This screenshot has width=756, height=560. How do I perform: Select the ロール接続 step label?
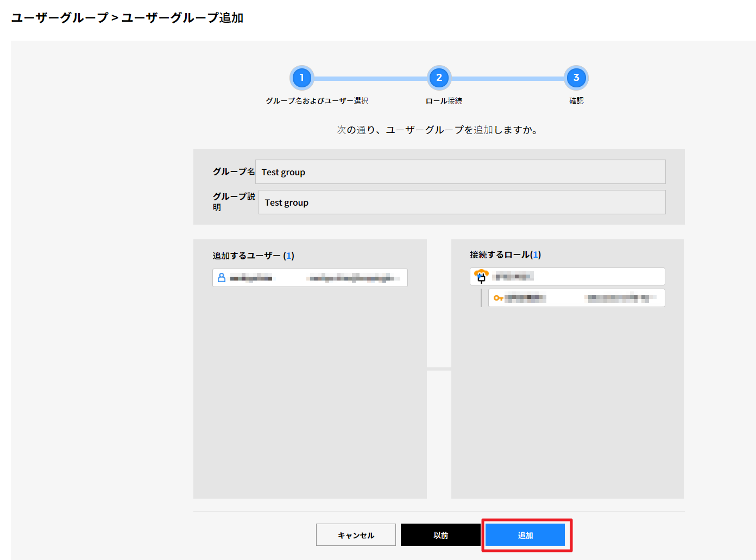pyautogui.click(x=444, y=101)
